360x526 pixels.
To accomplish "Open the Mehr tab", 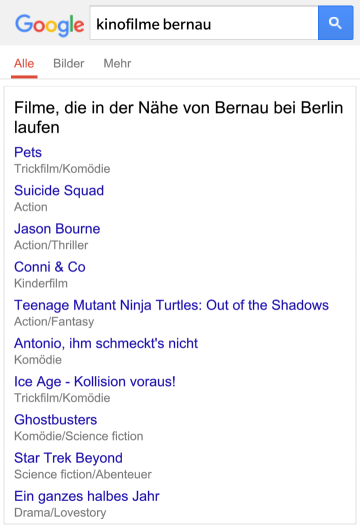I will click(x=117, y=63).
